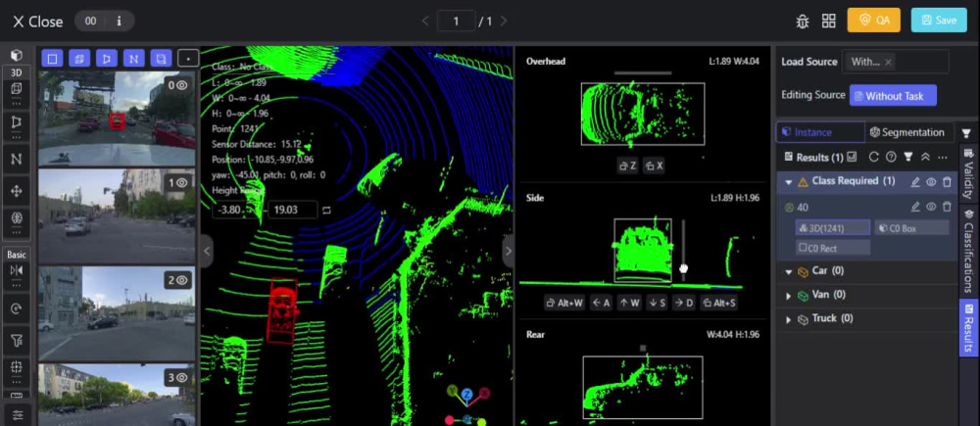The image size is (980, 426).
Task: Click the Overhead view rotation bar handle
Action: coord(643,73)
